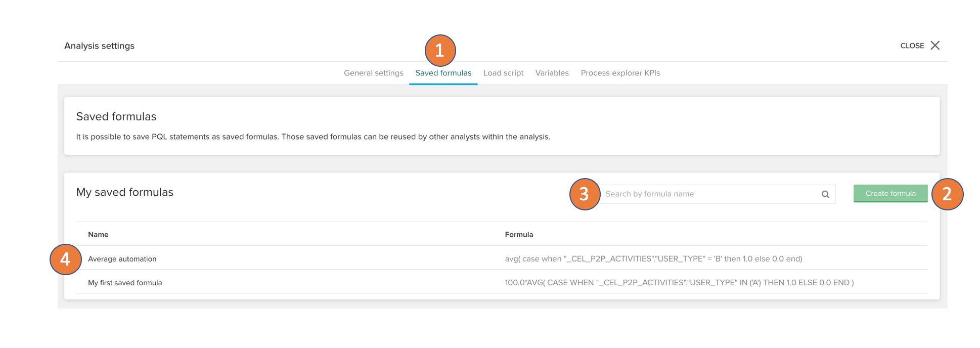The image size is (980, 348).
Task: Click the orange number 1 marker
Action: coord(440,51)
